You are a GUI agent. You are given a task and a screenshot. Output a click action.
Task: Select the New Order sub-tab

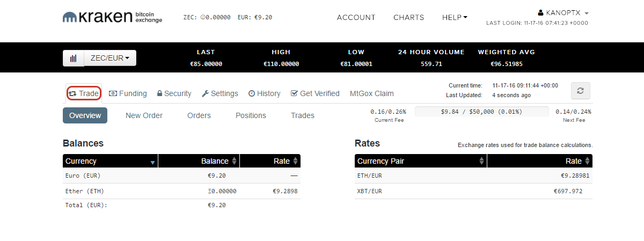click(x=144, y=115)
